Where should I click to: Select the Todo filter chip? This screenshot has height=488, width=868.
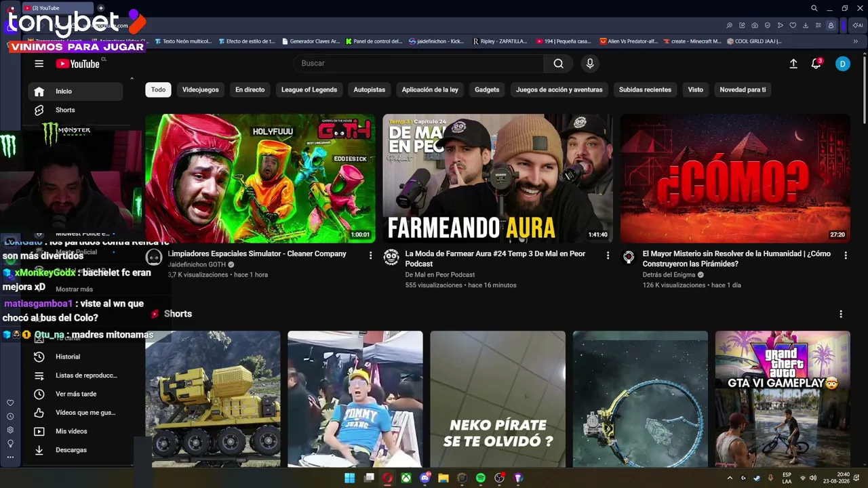tap(158, 89)
